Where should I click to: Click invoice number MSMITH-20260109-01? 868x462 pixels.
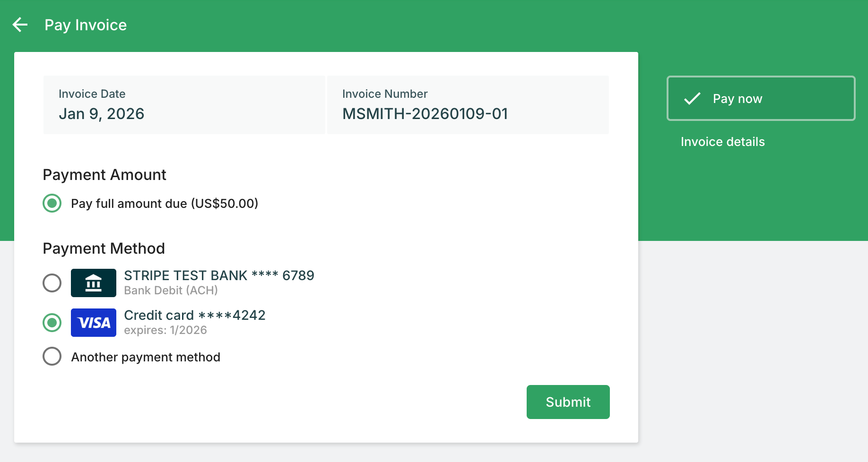[425, 114]
